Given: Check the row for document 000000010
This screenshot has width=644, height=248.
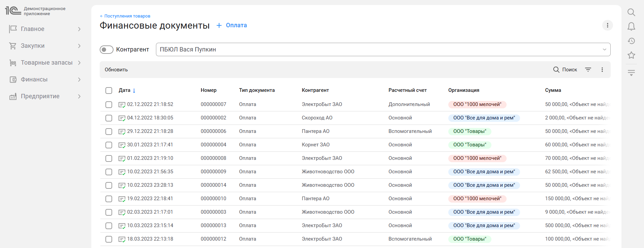Looking at the screenshot, I should (x=109, y=199).
